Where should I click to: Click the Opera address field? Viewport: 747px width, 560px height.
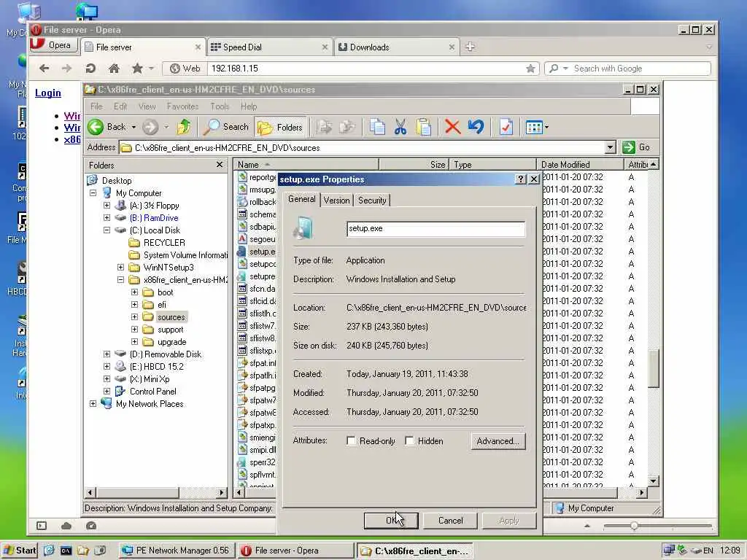click(367, 69)
